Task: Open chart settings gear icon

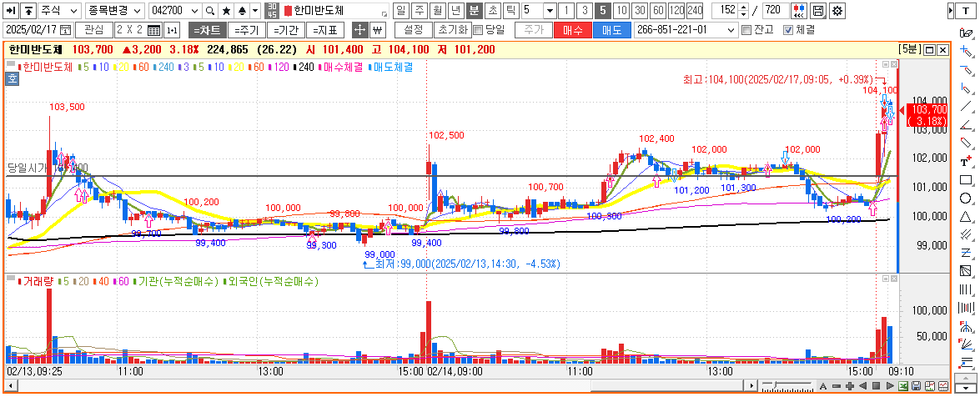Action: click(836, 11)
